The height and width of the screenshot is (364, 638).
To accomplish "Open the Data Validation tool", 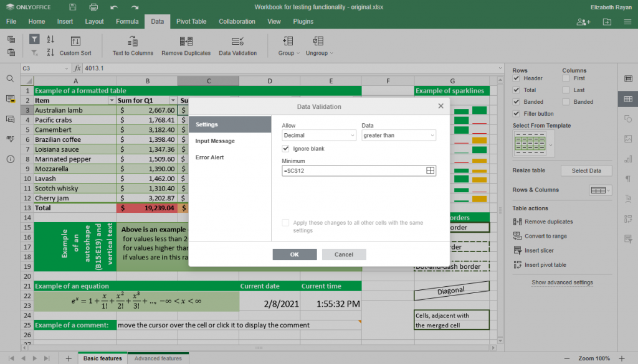I will click(237, 45).
